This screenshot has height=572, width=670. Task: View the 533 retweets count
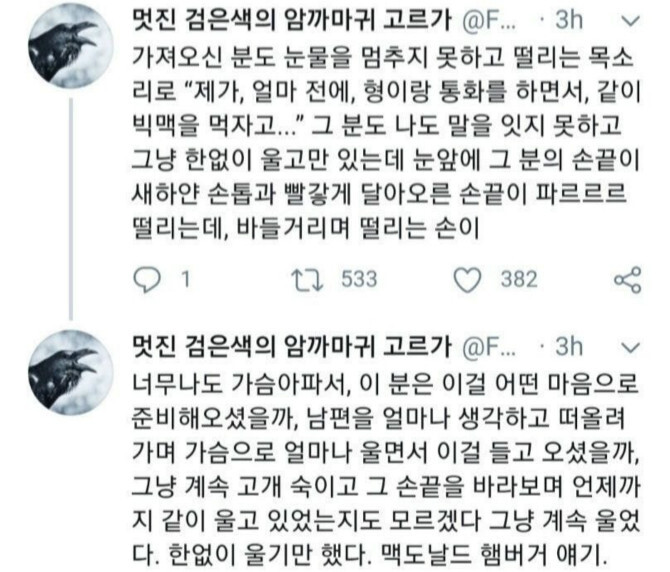359,279
